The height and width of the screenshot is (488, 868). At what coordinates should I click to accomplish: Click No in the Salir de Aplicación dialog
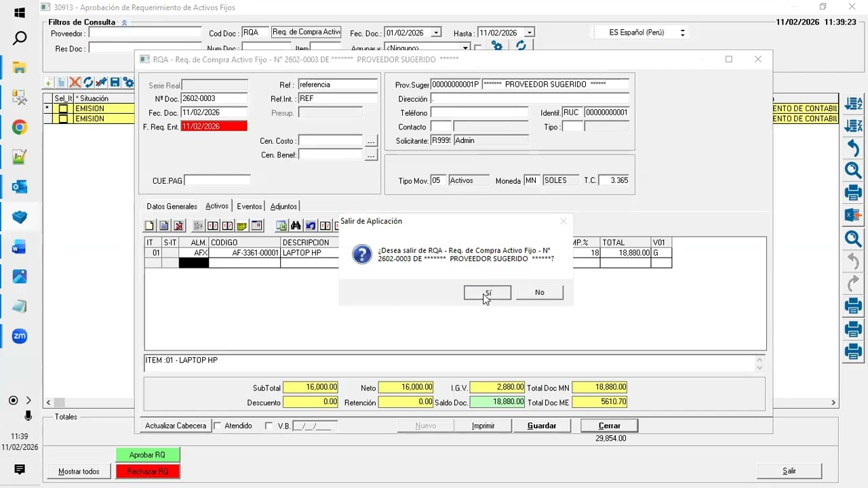pyautogui.click(x=540, y=292)
